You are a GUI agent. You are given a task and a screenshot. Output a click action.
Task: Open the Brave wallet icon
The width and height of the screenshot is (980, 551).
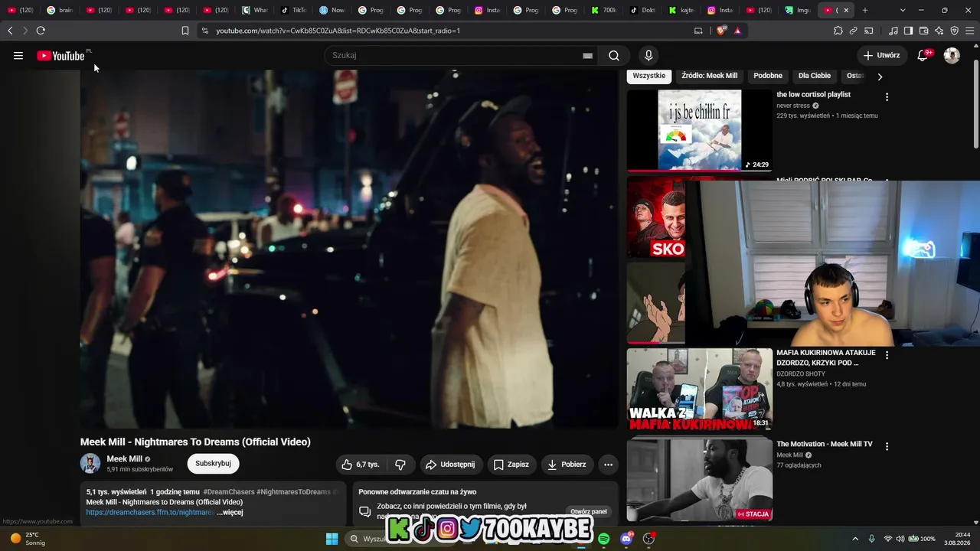click(924, 31)
